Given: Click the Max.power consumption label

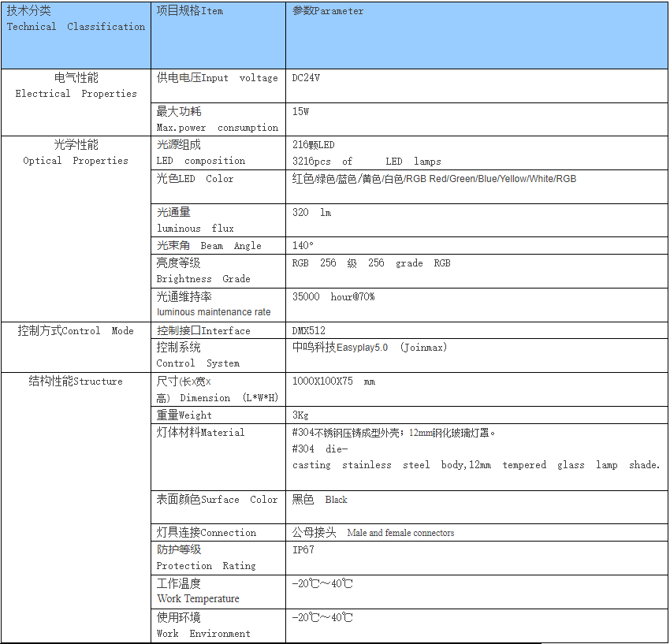Looking at the screenshot, I should click(x=217, y=128).
